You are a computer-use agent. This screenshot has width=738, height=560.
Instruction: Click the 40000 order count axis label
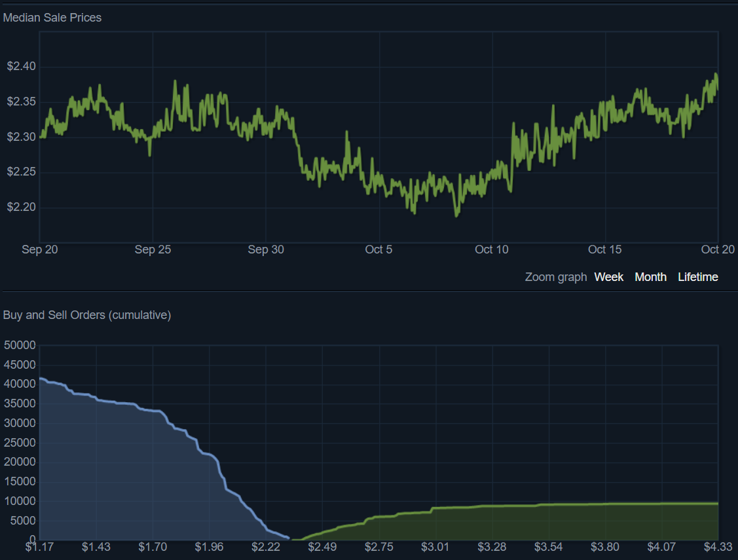click(x=20, y=384)
